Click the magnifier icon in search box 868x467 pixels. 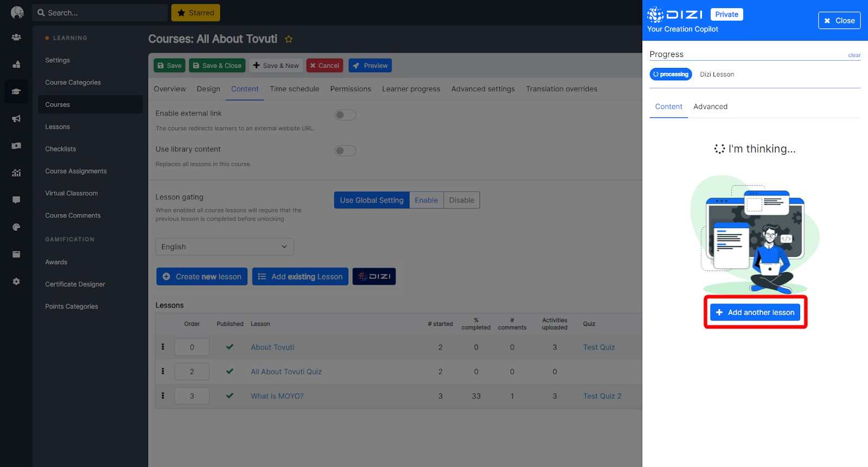41,12
